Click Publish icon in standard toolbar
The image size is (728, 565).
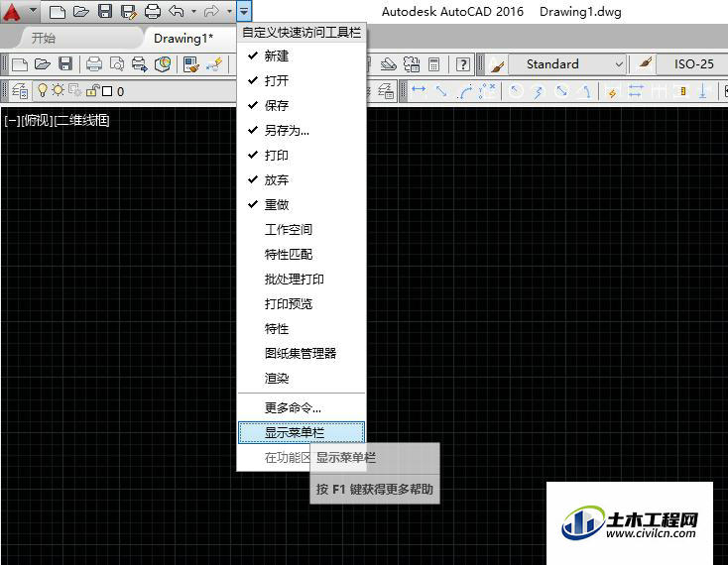139,64
